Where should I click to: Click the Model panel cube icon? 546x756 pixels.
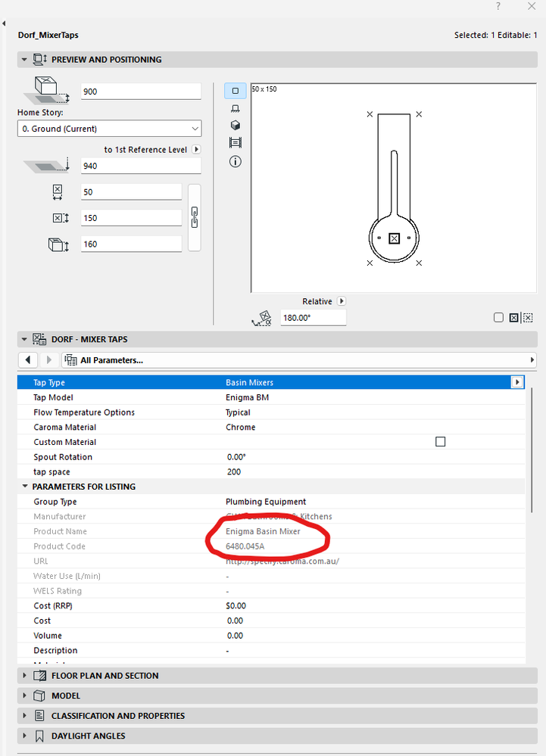(x=39, y=695)
